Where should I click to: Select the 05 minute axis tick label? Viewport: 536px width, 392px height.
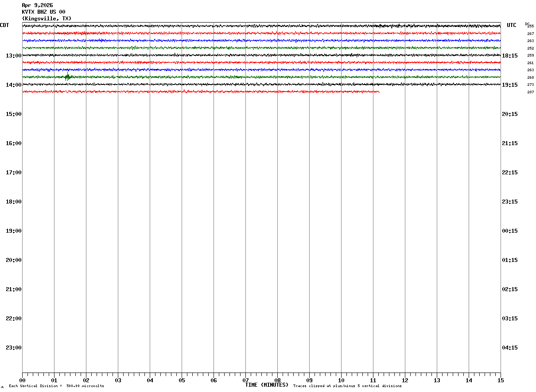[x=182, y=380]
